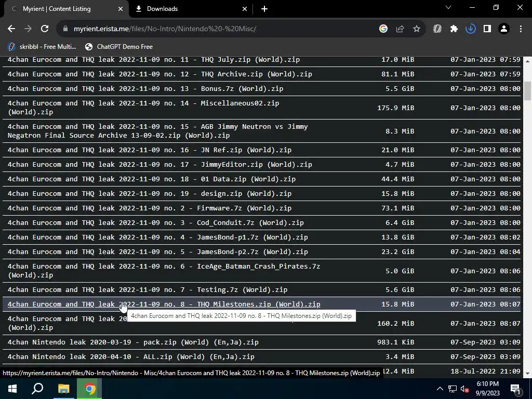Download no. 15 AGB Jimmy Neutron archive
This screenshot has width=532, height=399.
click(157, 131)
